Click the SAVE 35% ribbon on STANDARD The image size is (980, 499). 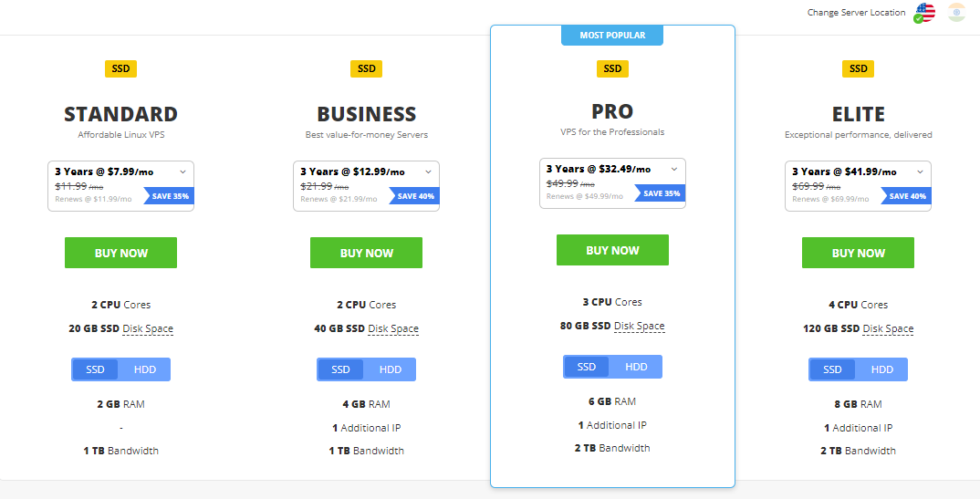pos(169,196)
